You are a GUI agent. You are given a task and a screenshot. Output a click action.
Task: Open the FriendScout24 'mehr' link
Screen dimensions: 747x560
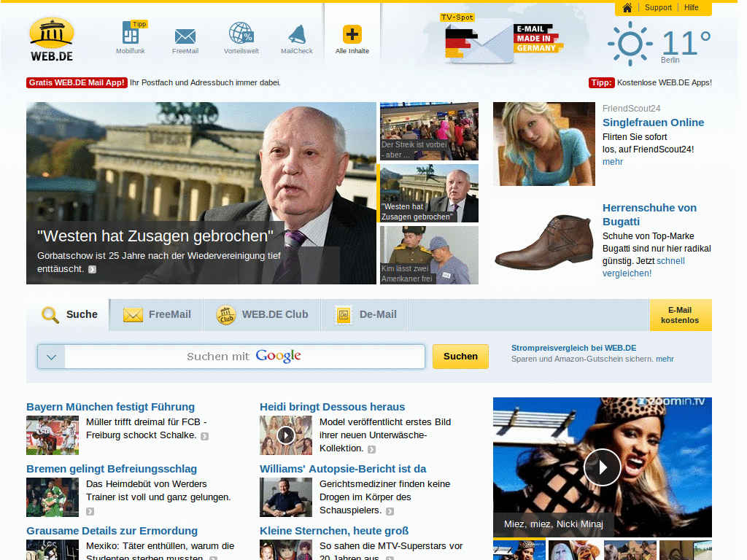click(x=612, y=161)
